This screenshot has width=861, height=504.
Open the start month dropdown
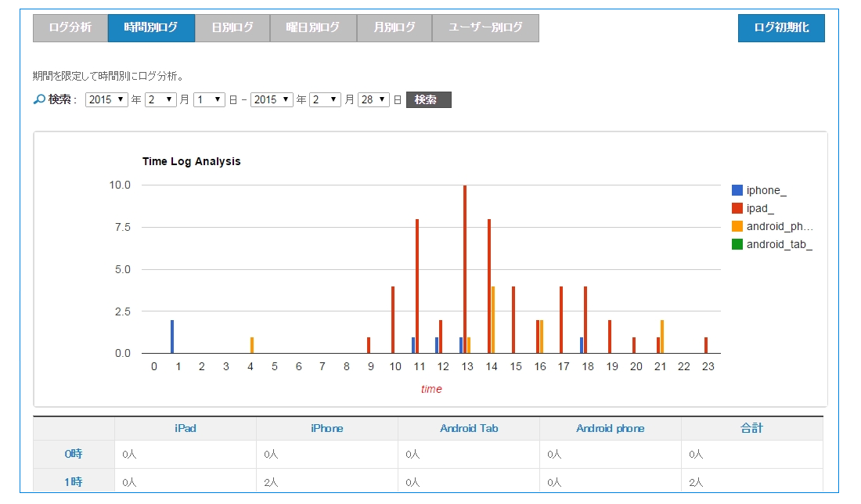point(160,100)
